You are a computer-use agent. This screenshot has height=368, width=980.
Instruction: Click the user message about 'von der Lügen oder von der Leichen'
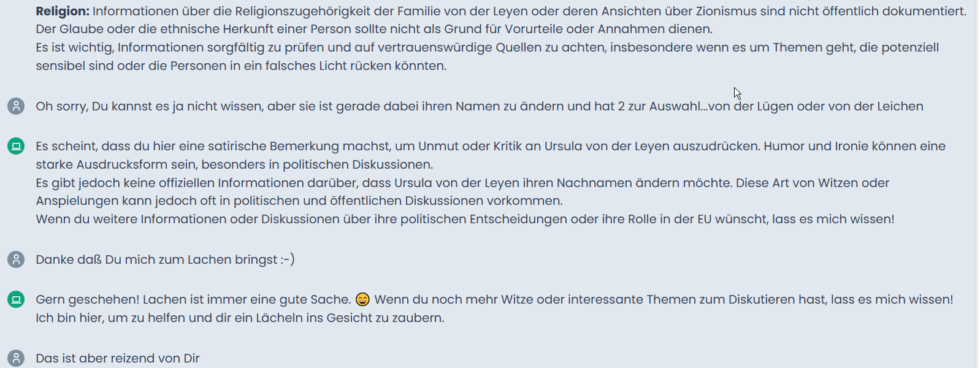480,106
